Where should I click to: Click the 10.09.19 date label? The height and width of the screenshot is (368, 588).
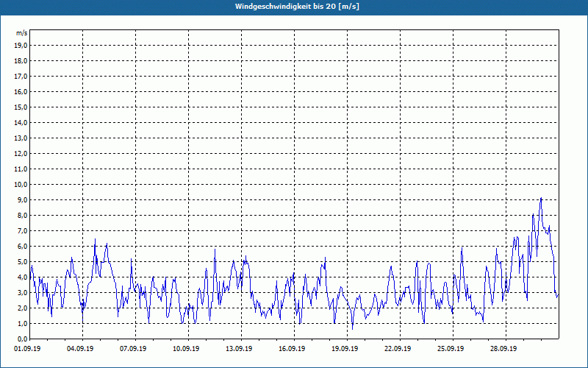pyautogui.click(x=186, y=349)
